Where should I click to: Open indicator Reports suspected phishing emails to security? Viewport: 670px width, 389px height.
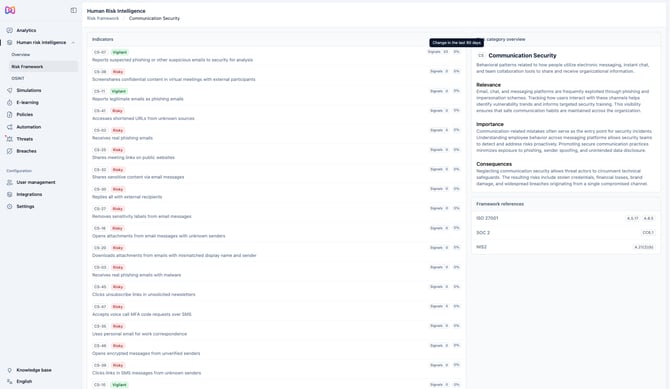click(276, 56)
